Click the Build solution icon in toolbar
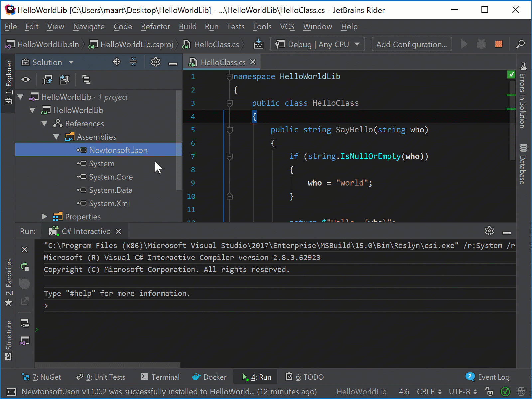Viewport: 532px width, 399px height. pos(258,44)
